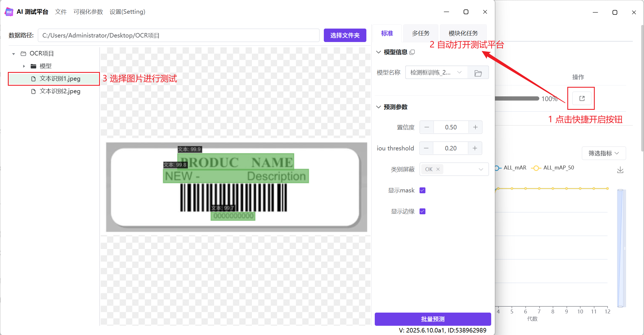644x335 pixels.
Task: Decrease 置信度 with minus button
Action: pyautogui.click(x=427, y=127)
